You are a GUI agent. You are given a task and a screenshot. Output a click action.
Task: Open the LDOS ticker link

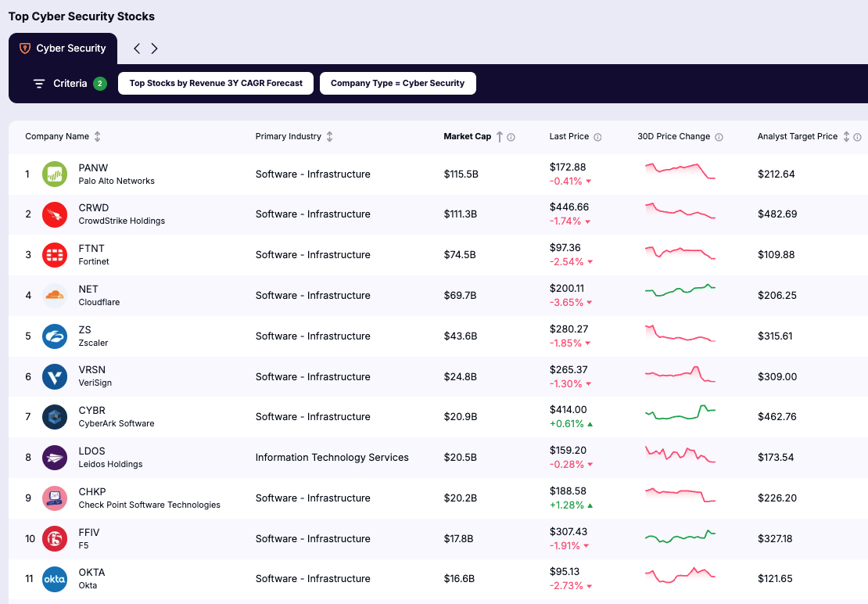click(92, 451)
